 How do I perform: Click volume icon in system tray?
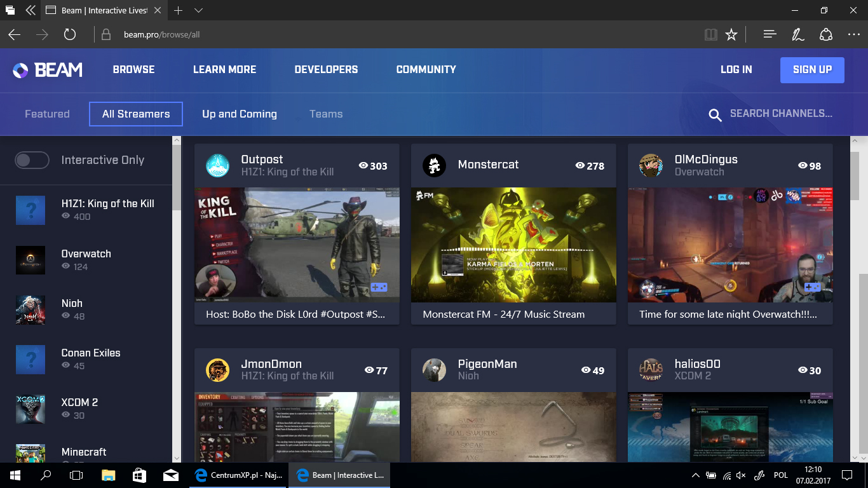[x=741, y=475]
